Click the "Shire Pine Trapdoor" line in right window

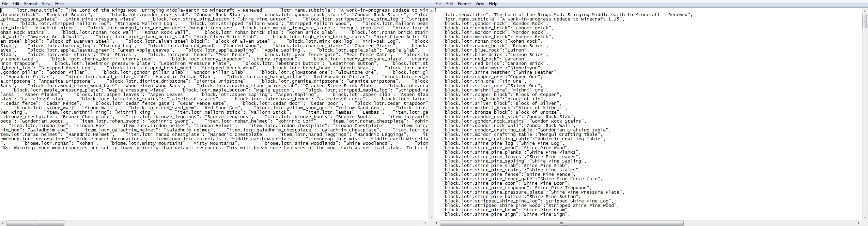point(518,188)
